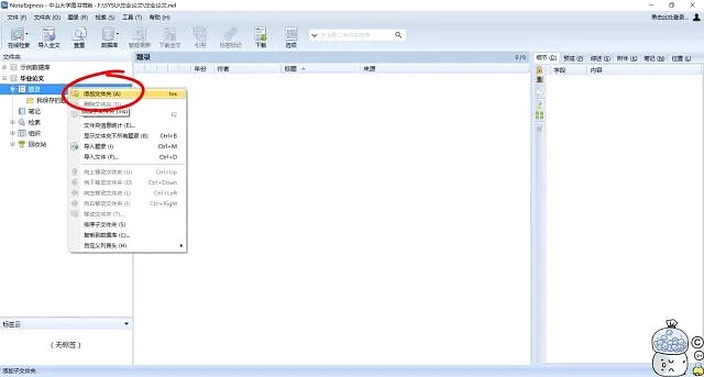Image resolution: width=704 pixels, height=377 pixels.
Task: Click the 导入全文 import full text icon
Action: pos(49,38)
